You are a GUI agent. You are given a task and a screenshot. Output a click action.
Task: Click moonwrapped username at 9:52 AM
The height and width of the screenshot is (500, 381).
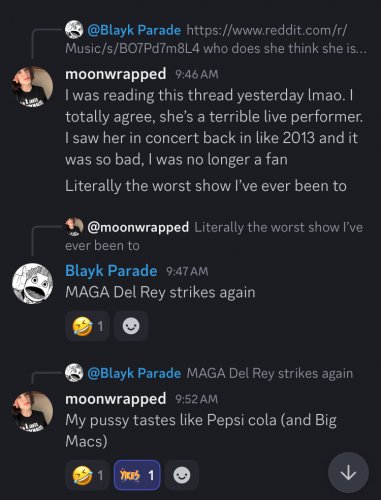pos(115,399)
